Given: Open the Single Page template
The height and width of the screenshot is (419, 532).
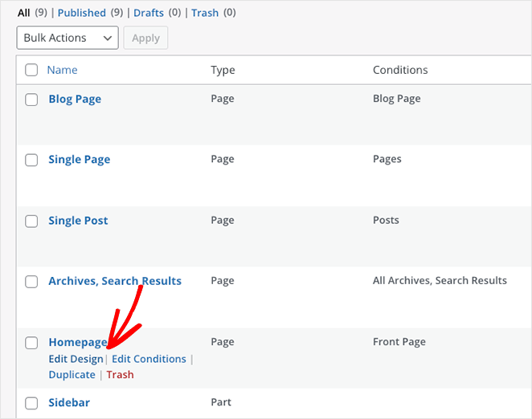Looking at the screenshot, I should tap(79, 159).
